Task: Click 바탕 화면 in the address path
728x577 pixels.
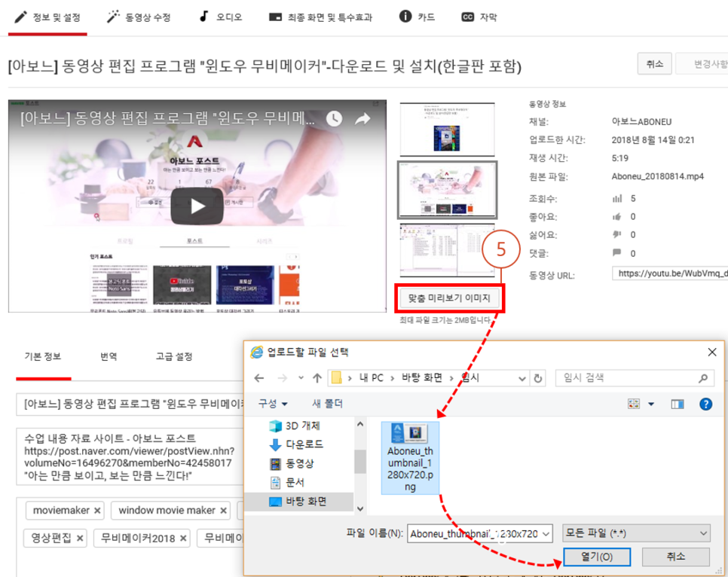Action: tap(421, 378)
